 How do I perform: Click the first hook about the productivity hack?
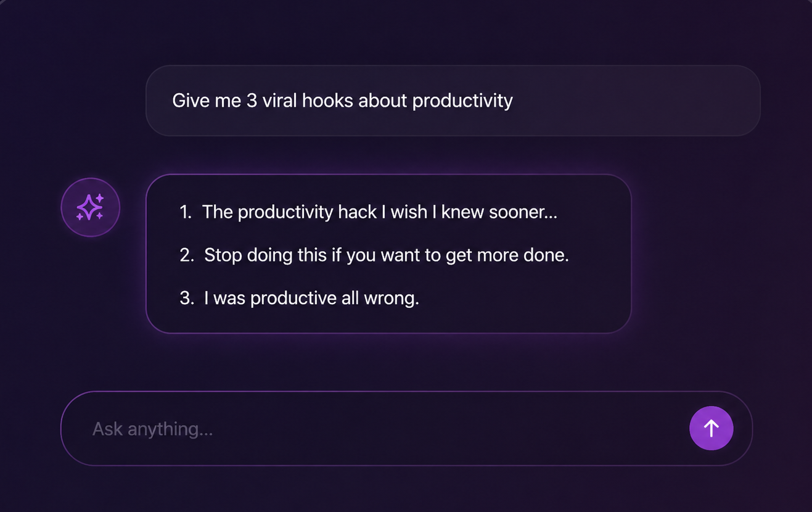[379, 212]
